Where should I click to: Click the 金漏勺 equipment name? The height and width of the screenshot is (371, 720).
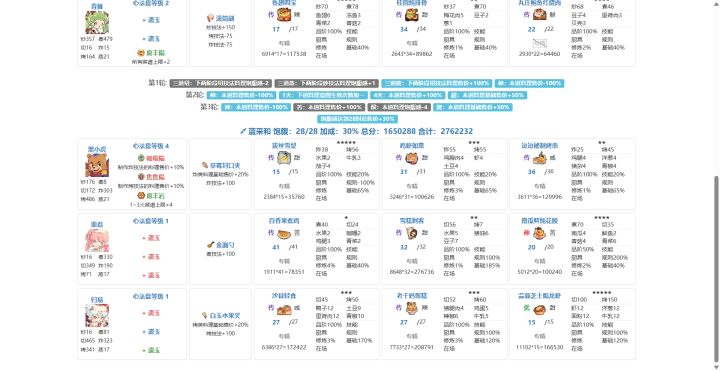coord(225,245)
